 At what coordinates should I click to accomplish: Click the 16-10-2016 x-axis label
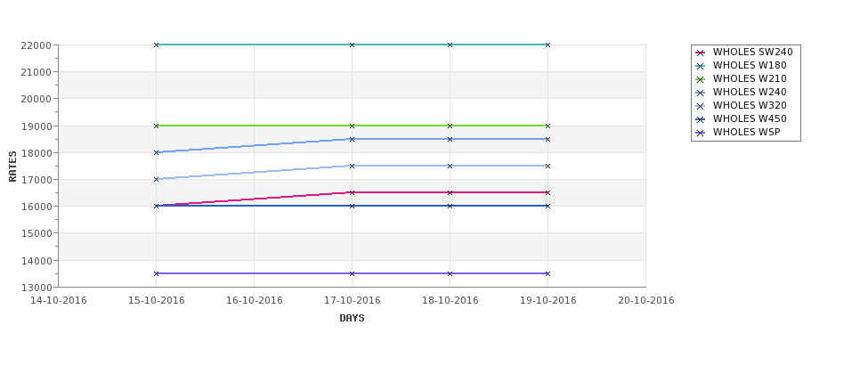pyautogui.click(x=254, y=301)
